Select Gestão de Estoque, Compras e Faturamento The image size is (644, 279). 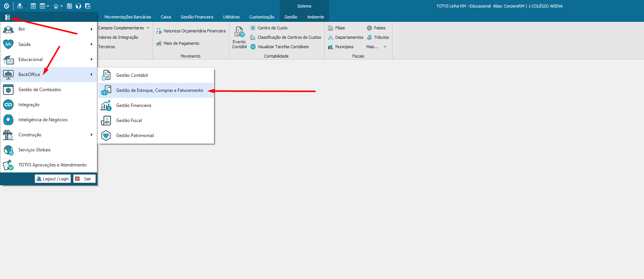[x=159, y=90]
